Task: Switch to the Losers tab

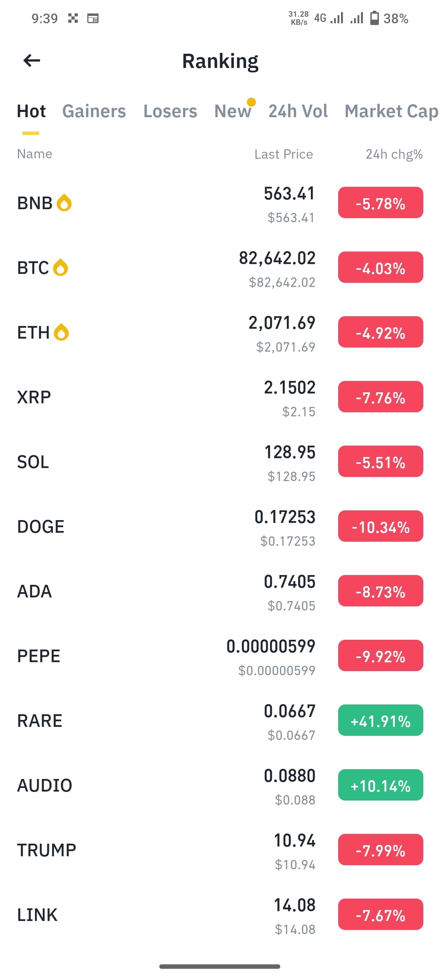Action: pyautogui.click(x=170, y=111)
